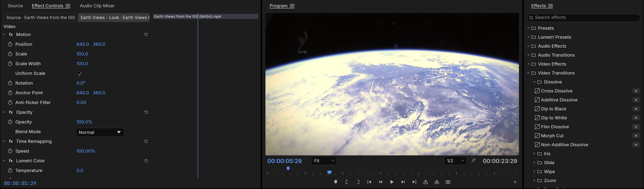Toggle the Opacity fx switch

point(11,112)
